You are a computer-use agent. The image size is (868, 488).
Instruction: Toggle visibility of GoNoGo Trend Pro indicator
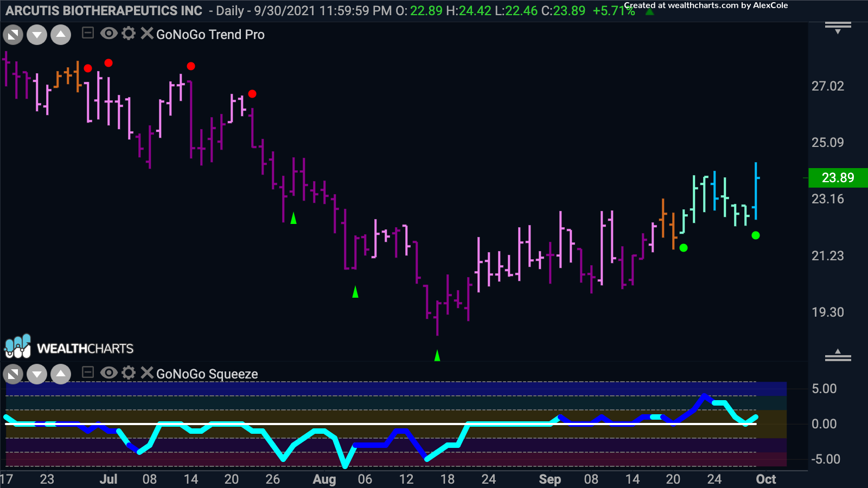tap(108, 34)
